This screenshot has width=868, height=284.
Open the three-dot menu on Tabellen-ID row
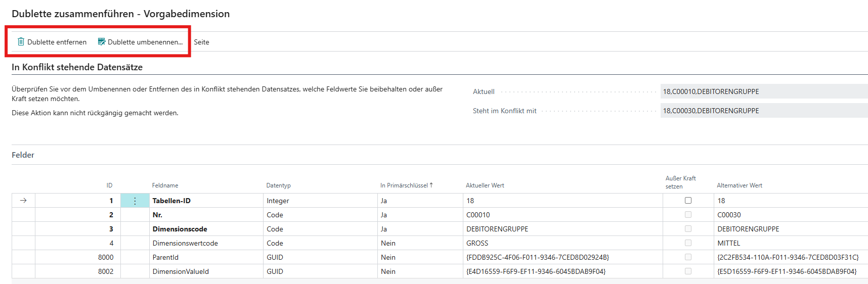(135, 201)
